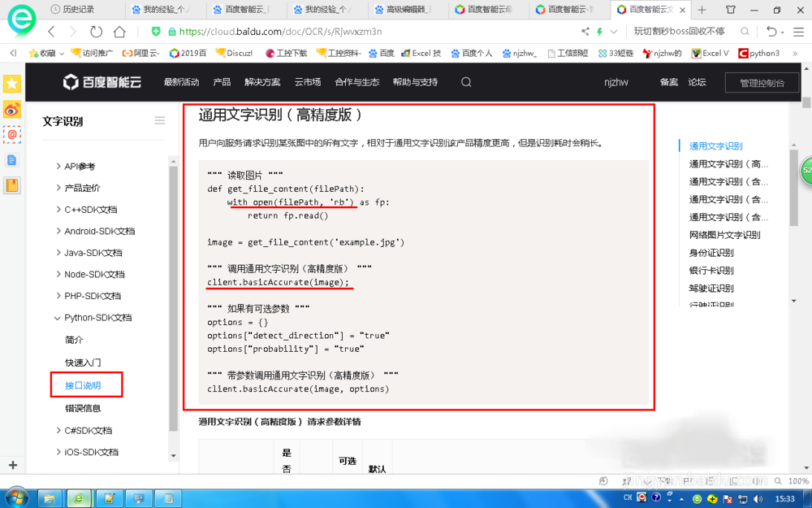
Task: Jump to 网络图片文字识别 section
Action: point(724,235)
